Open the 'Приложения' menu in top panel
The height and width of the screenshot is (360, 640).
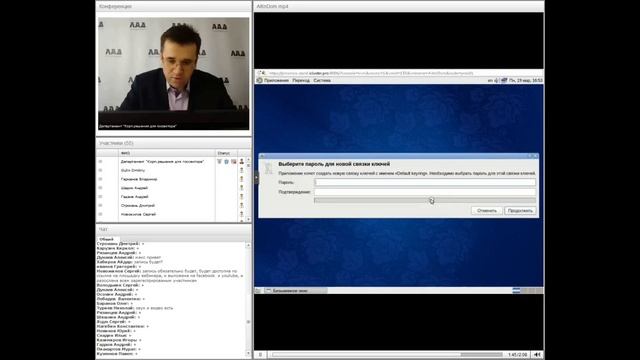[276, 80]
